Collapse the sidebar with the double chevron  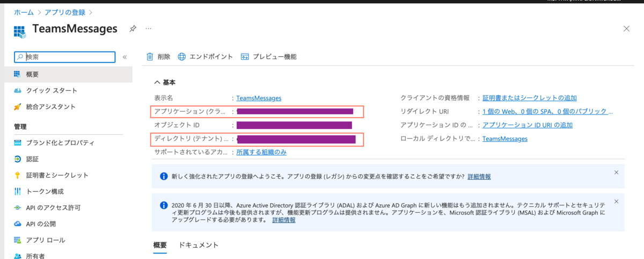(x=125, y=56)
